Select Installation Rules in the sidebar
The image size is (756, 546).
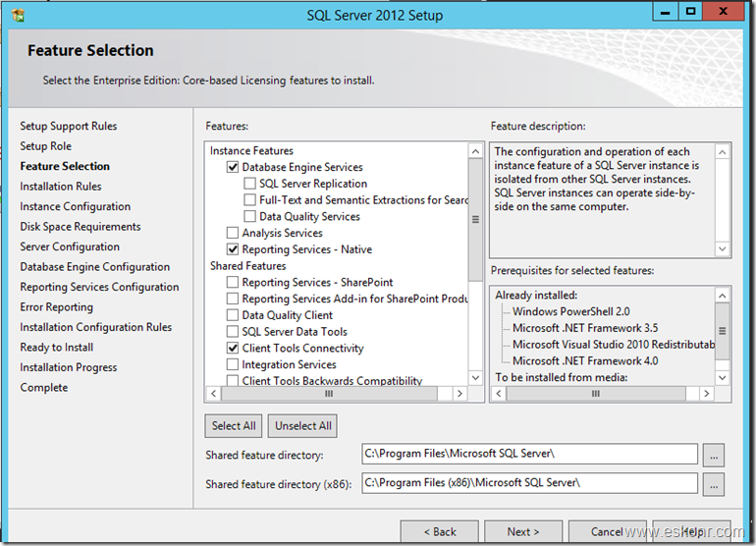61,187
